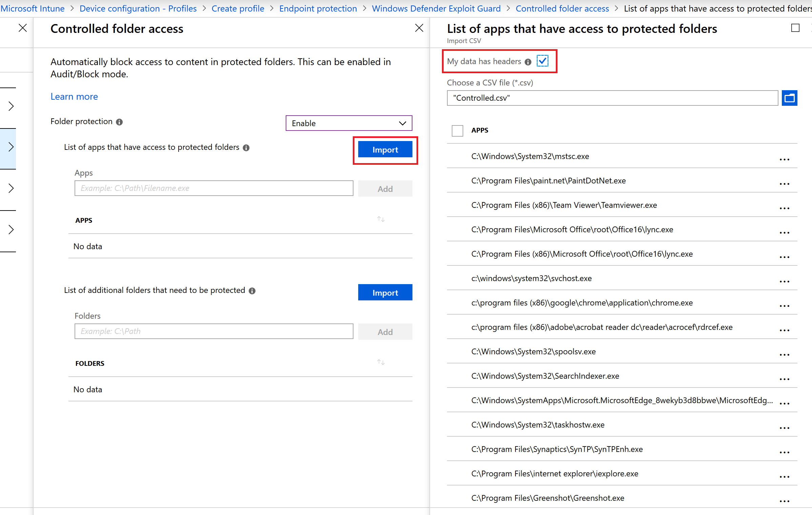Screen dimensions: 812x515
Task: Click the Folders path input field
Action: (x=214, y=331)
